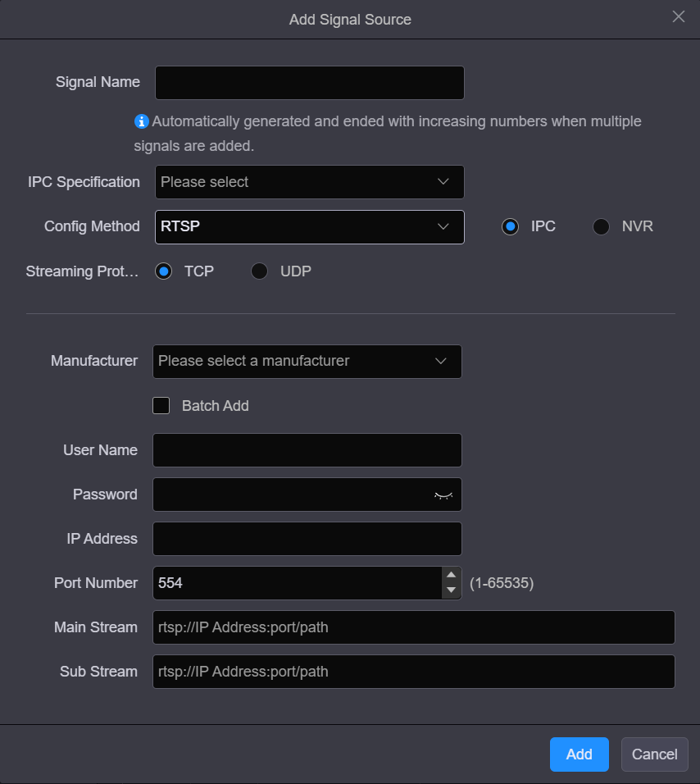Screen dimensions: 700x784
Task: Choose TCP streaming protocol
Action: pos(164,271)
